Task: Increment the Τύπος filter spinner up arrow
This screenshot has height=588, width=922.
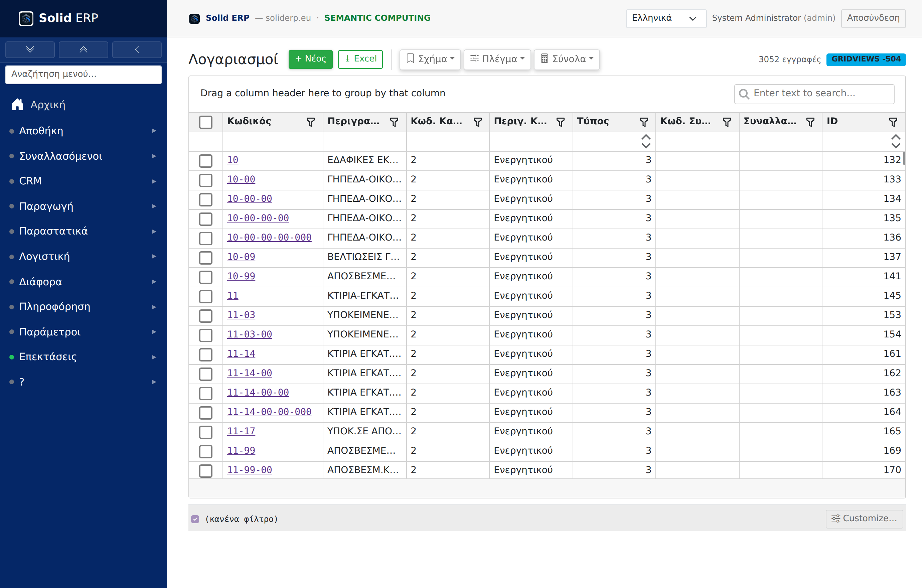Action: tap(646, 137)
